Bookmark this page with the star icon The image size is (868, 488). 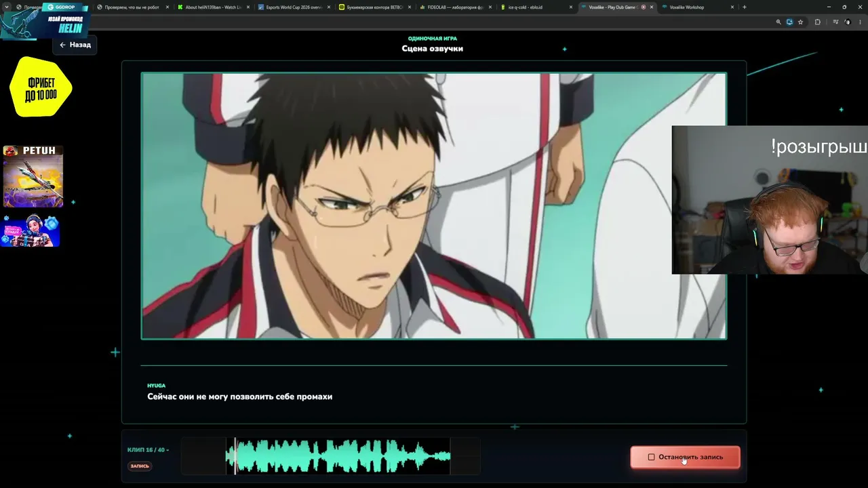pyautogui.click(x=800, y=22)
